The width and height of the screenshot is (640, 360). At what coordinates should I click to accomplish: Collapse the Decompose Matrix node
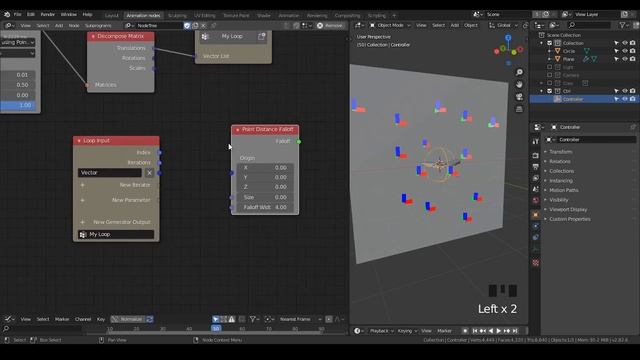click(93, 36)
